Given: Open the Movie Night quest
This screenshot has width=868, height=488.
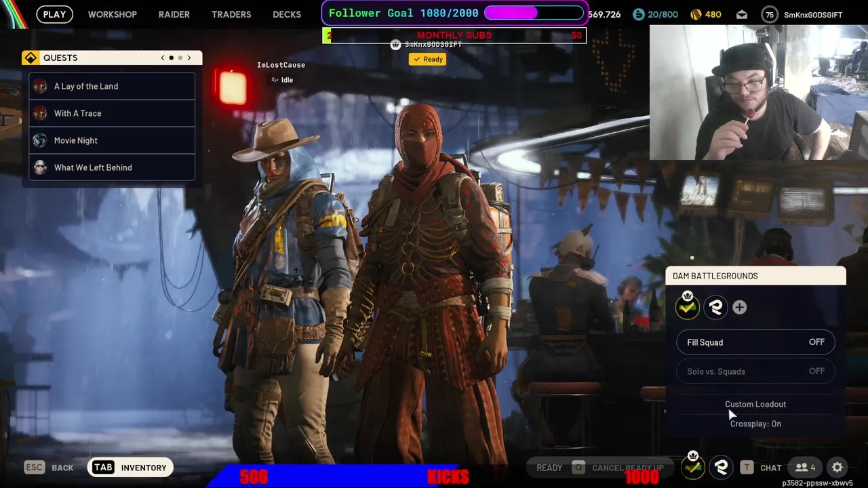Looking at the screenshot, I should pos(112,140).
